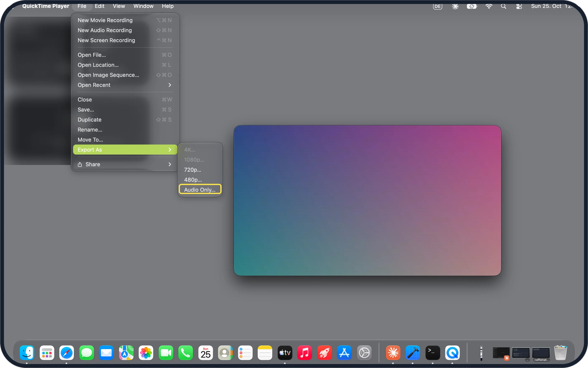Image resolution: width=588 pixels, height=368 pixels.
Task: Open Maps from the Dock
Action: (126, 352)
